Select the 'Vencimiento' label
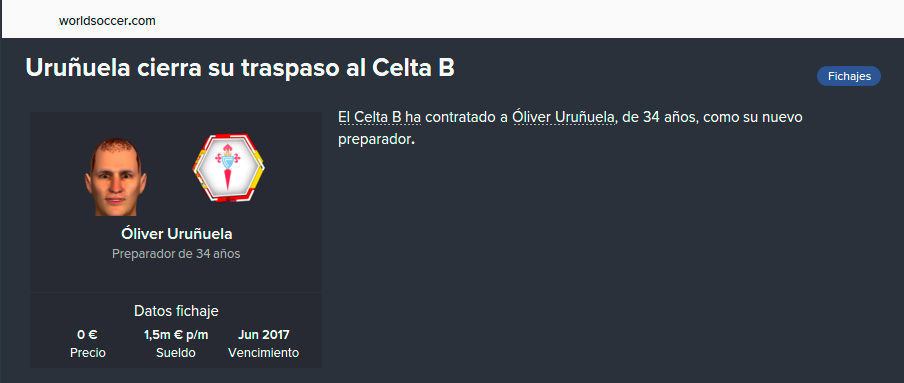This screenshot has height=383, width=904. coord(263,353)
